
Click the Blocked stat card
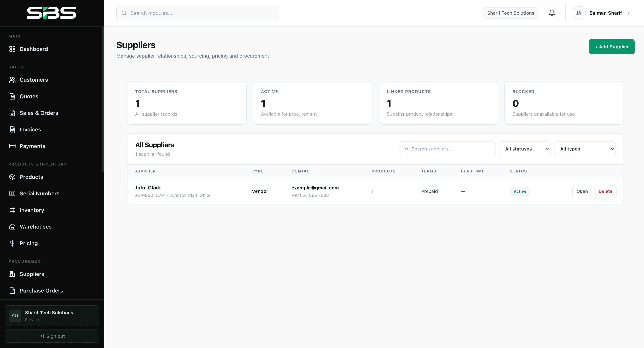click(x=564, y=103)
